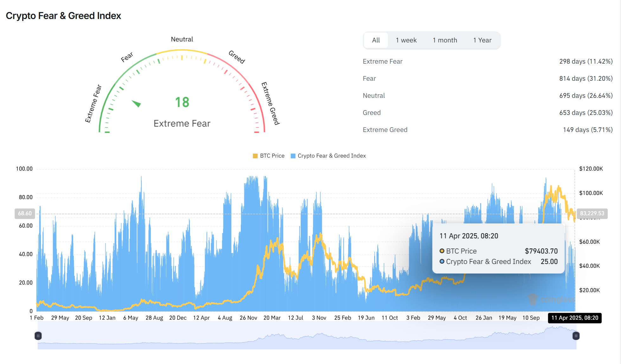
Task: Click the $79403.70 tooltip BTC price value
Action: (x=541, y=251)
